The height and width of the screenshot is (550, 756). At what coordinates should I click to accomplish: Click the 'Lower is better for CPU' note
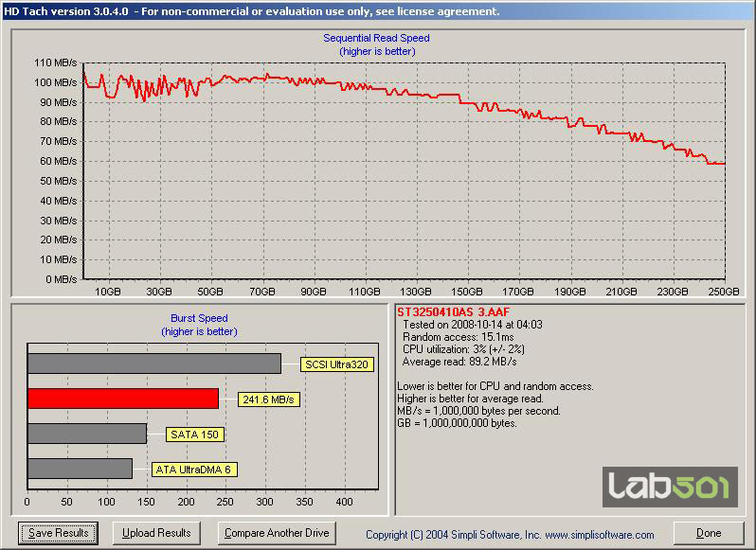(495, 386)
